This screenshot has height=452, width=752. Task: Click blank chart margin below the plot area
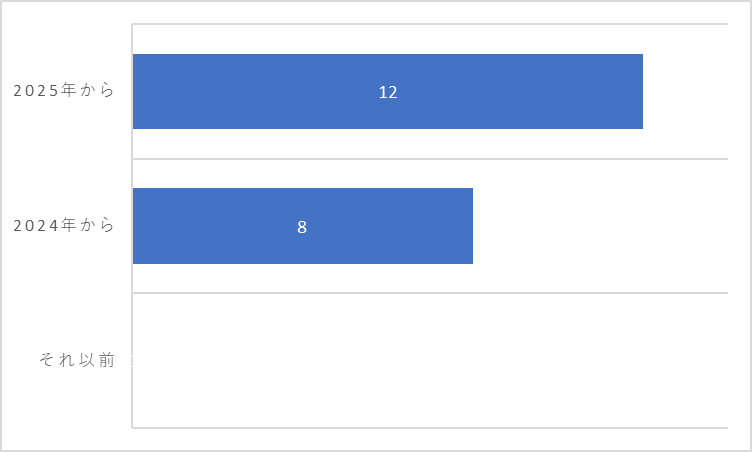(x=430, y=439)
